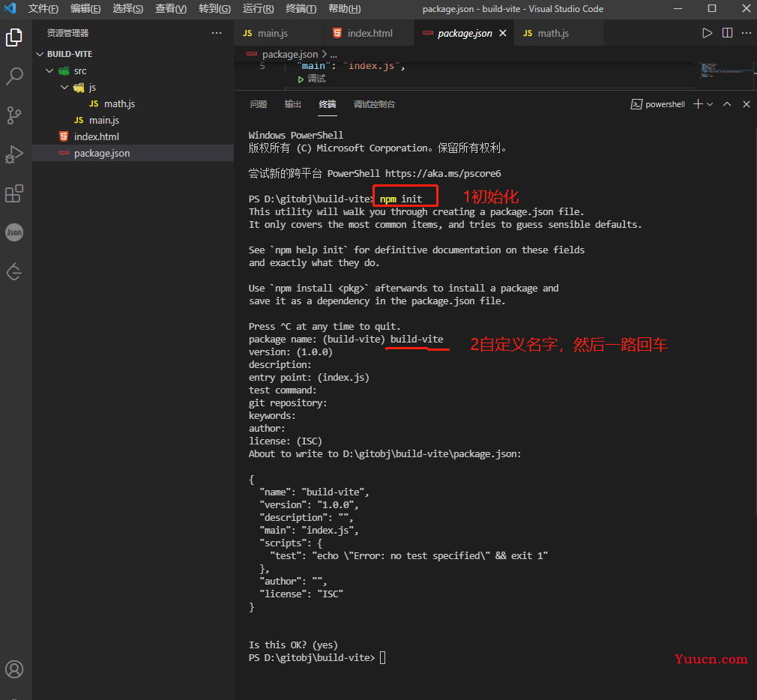
Task: Switch to the 问题 panel tab
Action: [x=259, y=104]
